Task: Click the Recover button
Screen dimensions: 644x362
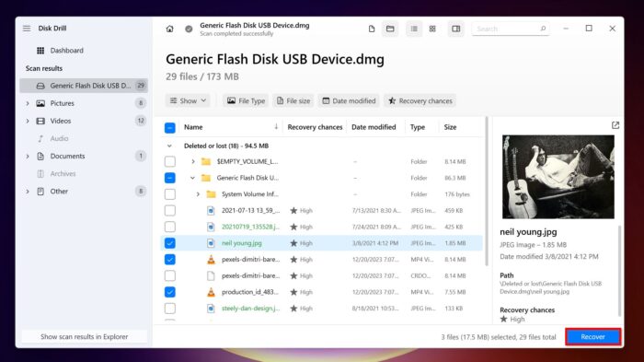Action: [592, 337]
